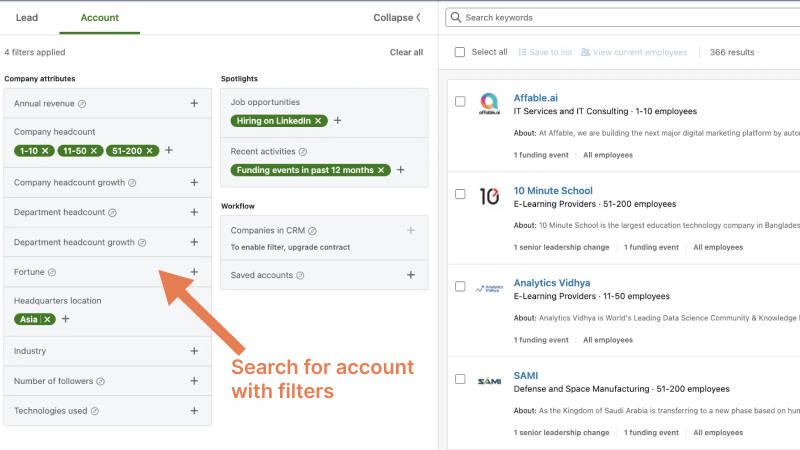Add another Headquarters location
The width and height of the screenshot is (800, 450).
(x=65, y=318)
